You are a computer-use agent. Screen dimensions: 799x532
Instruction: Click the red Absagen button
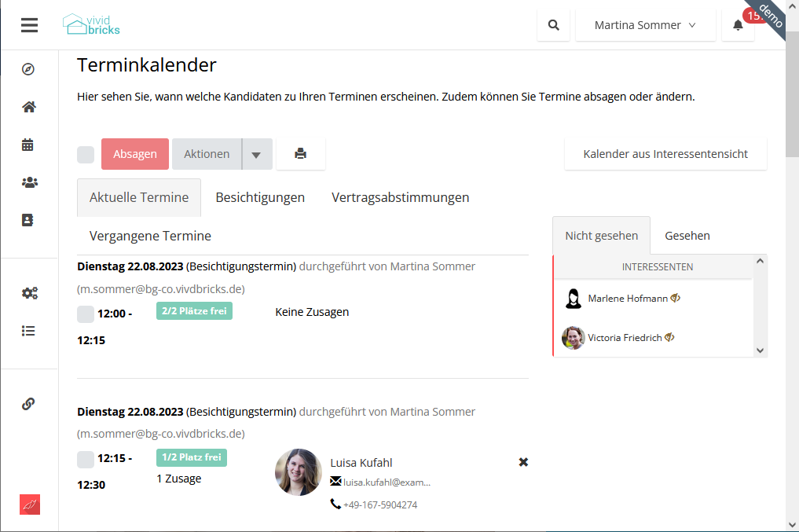click(135, 154)
